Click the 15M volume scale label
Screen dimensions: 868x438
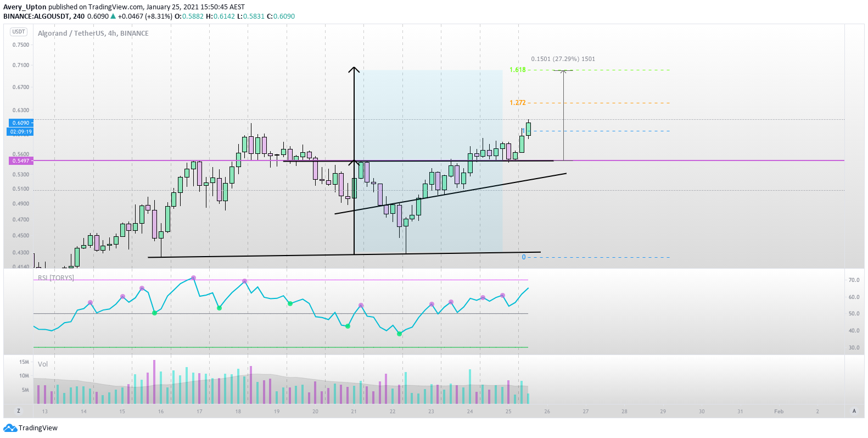[x=24, y=362]
